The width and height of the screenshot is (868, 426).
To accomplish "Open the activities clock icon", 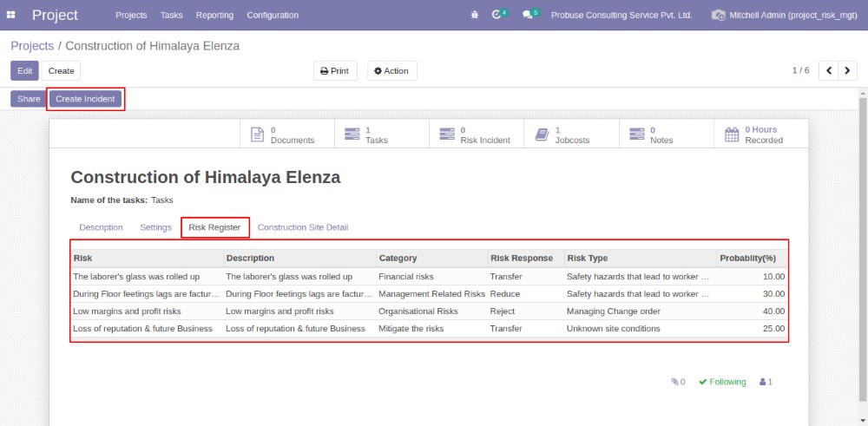I will pyautogui.click(x=497, y=15).
